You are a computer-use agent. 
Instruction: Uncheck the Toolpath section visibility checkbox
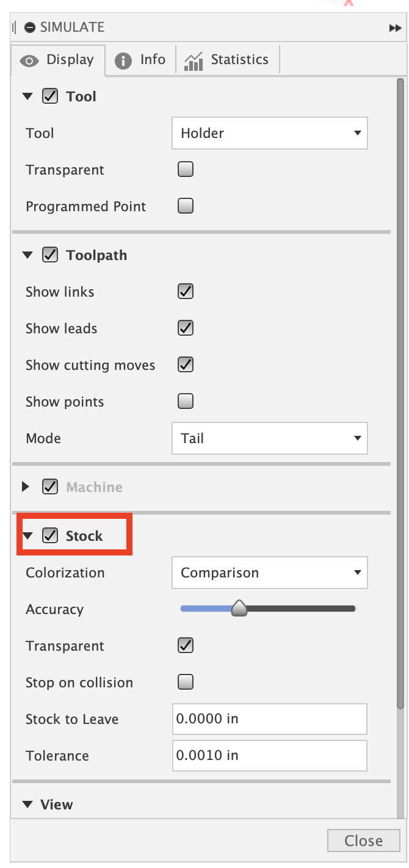coord(49,255)
